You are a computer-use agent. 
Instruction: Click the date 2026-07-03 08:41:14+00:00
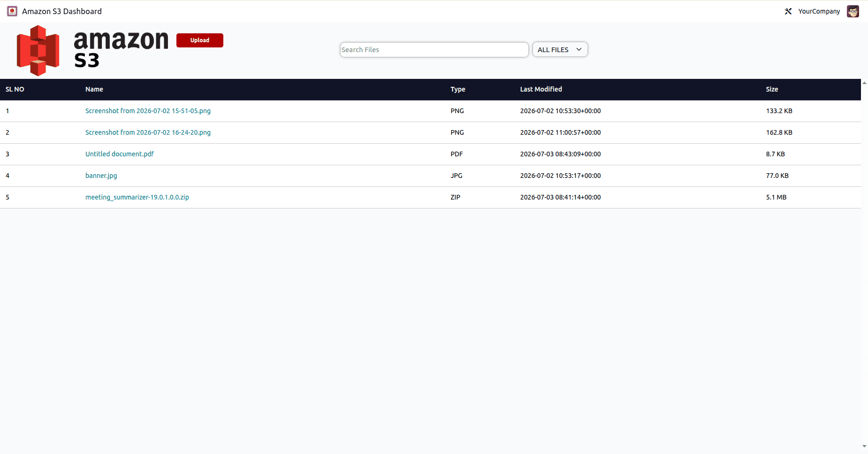(561, 197)
